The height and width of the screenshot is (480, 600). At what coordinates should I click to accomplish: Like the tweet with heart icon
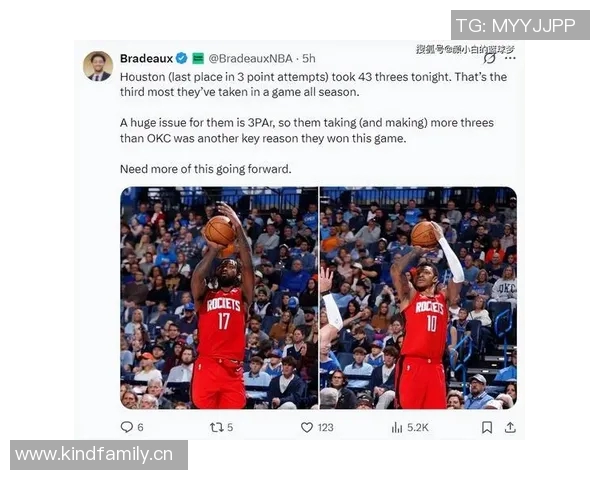point(307,427)
